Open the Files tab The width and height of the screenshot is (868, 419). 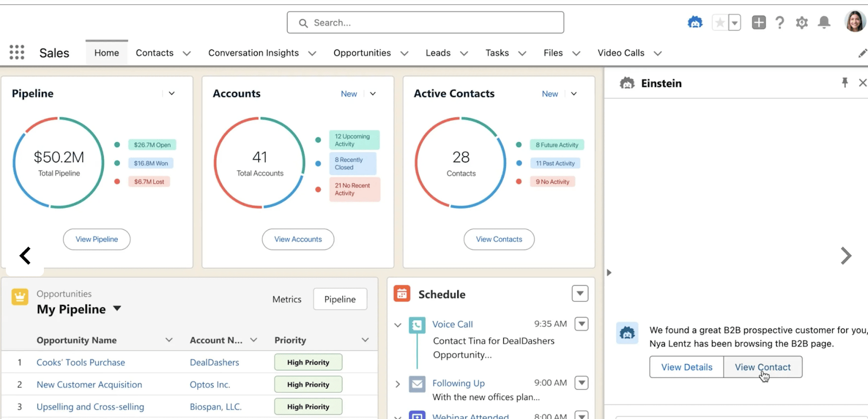click(553, 53)
